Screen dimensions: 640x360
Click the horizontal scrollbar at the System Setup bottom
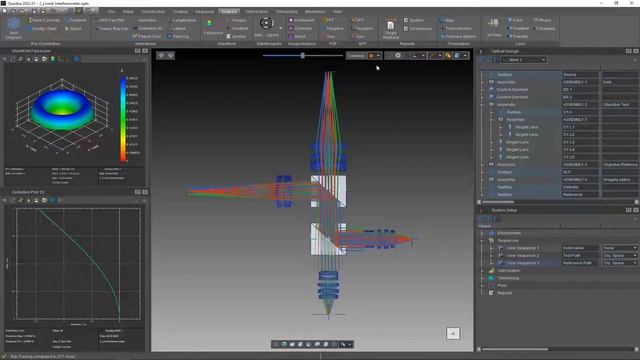click(515, 349)
